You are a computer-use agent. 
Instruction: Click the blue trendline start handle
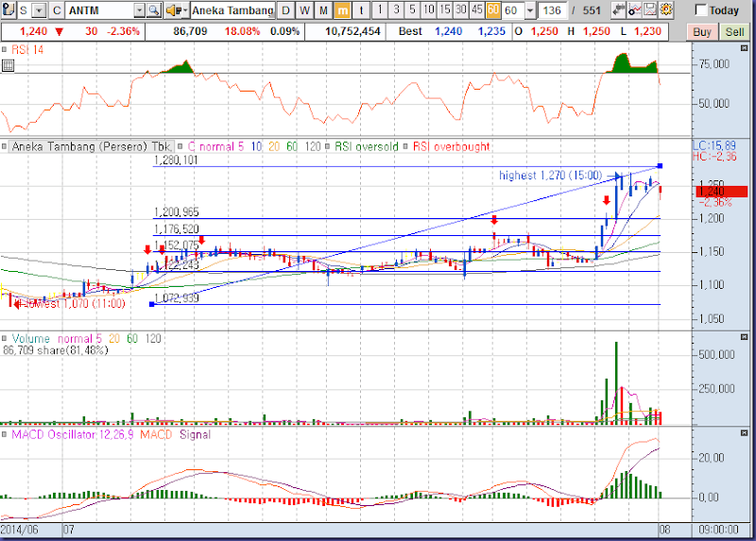(x=152, y=304)
